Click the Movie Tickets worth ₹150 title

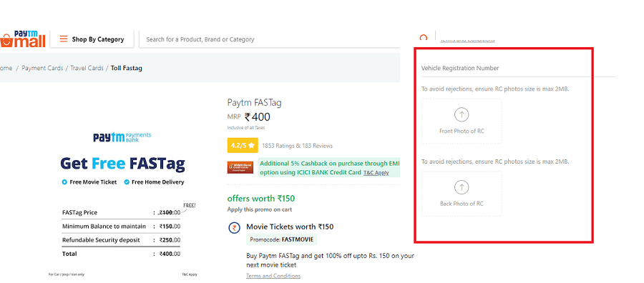tap(290, 227)
